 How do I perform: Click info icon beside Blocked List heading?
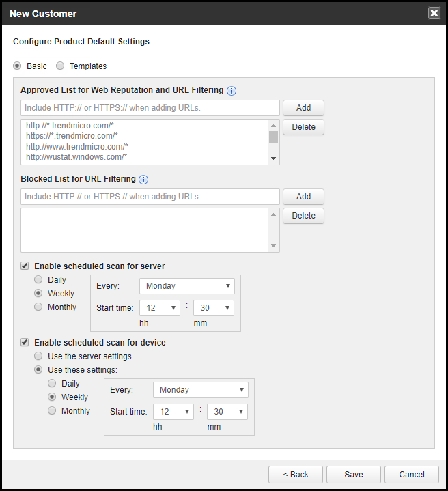[143, 180]
